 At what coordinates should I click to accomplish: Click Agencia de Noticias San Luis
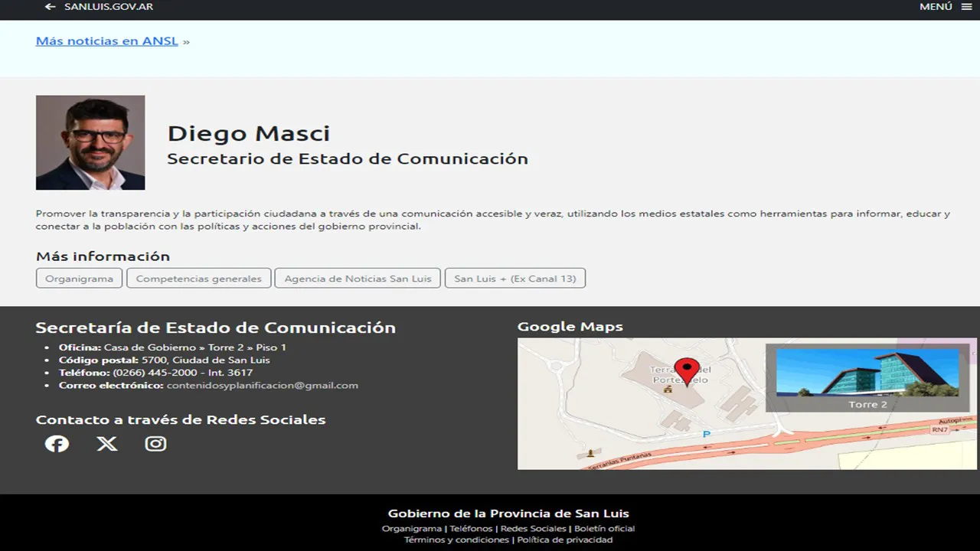point(357,279)
